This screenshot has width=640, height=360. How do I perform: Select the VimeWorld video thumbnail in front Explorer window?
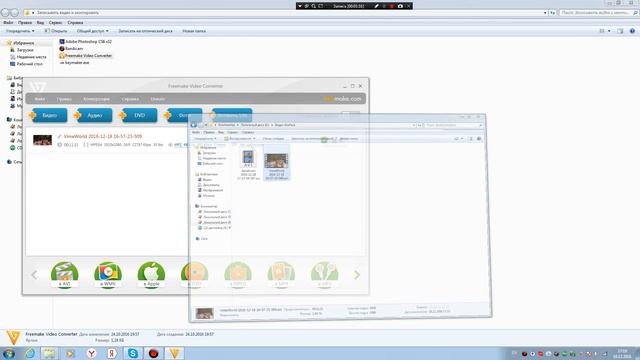[x=276, y=161]
